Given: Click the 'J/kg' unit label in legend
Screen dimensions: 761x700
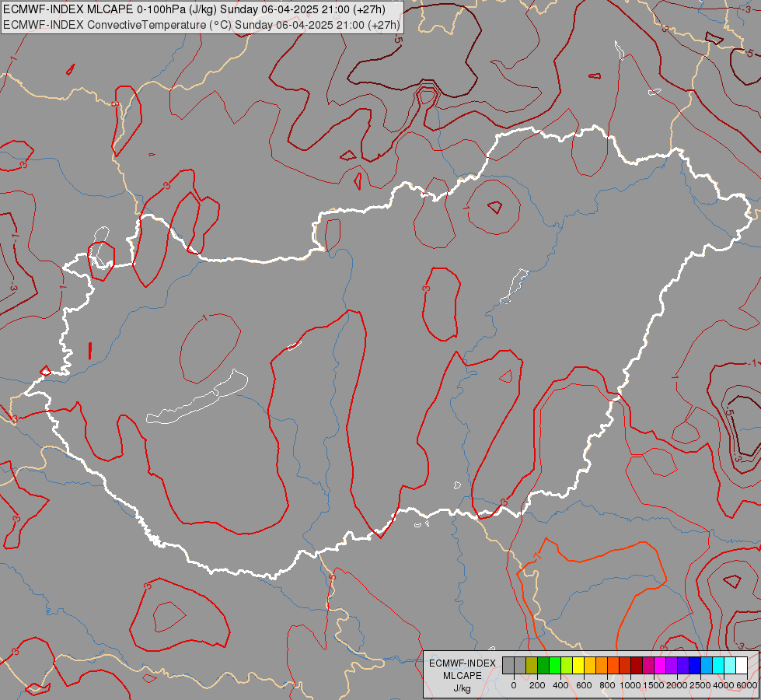Looking at the screenshot, I should pyautogui.click(x=462, y=689).
